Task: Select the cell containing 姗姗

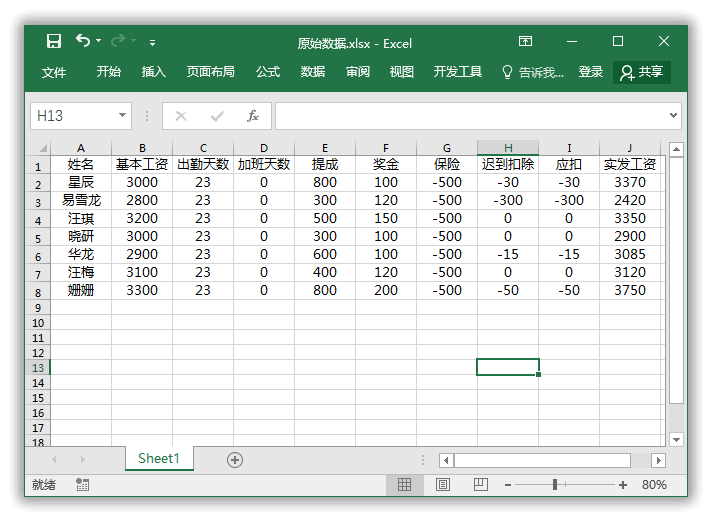Action: pyautogui.click(x=81, y=290)
